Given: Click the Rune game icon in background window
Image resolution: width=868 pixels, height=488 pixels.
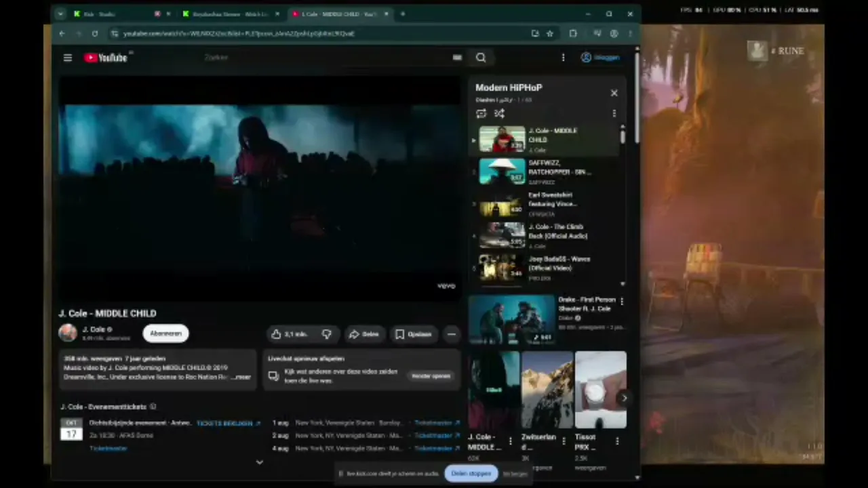Looking at the screenshot, I should [757, 50].
